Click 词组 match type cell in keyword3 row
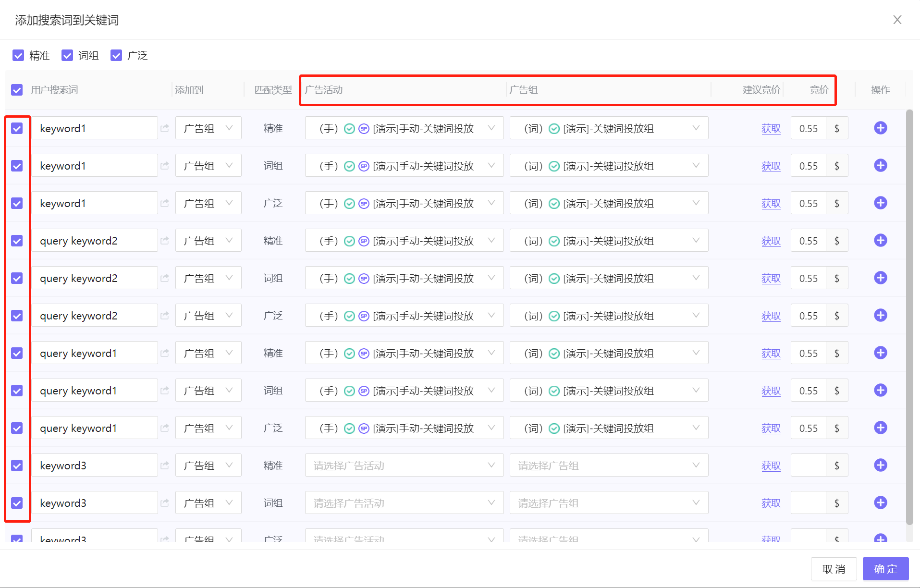 click(x=273, y=503)
